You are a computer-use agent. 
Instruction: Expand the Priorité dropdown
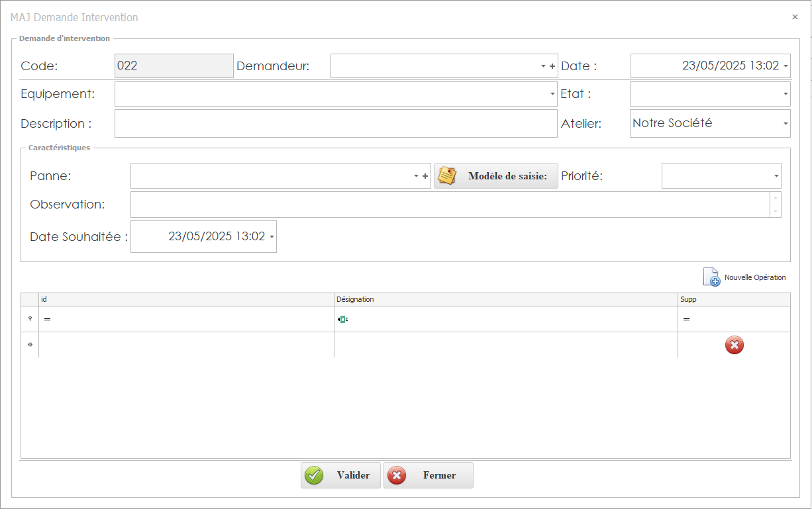point(776,176)
